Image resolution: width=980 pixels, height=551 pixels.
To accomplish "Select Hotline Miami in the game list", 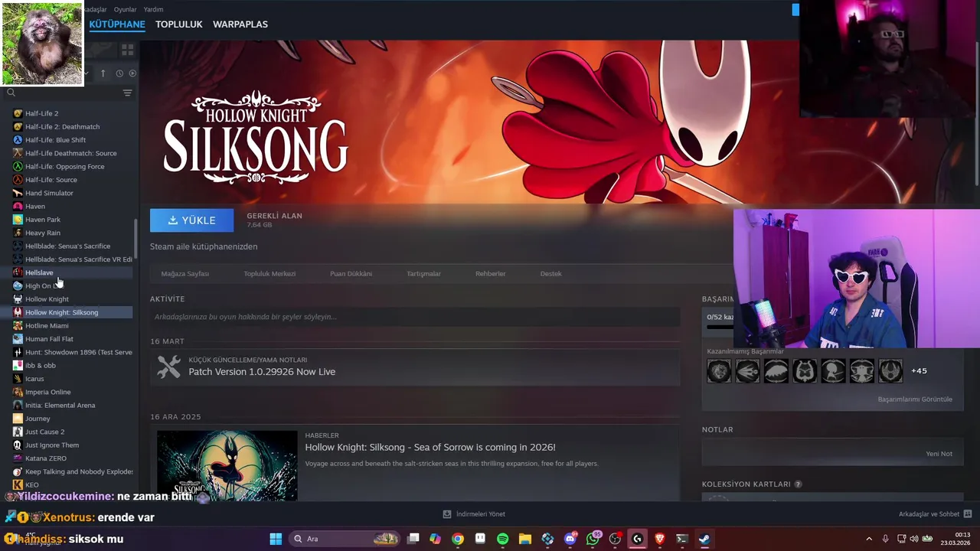I will tap(47, 326).
